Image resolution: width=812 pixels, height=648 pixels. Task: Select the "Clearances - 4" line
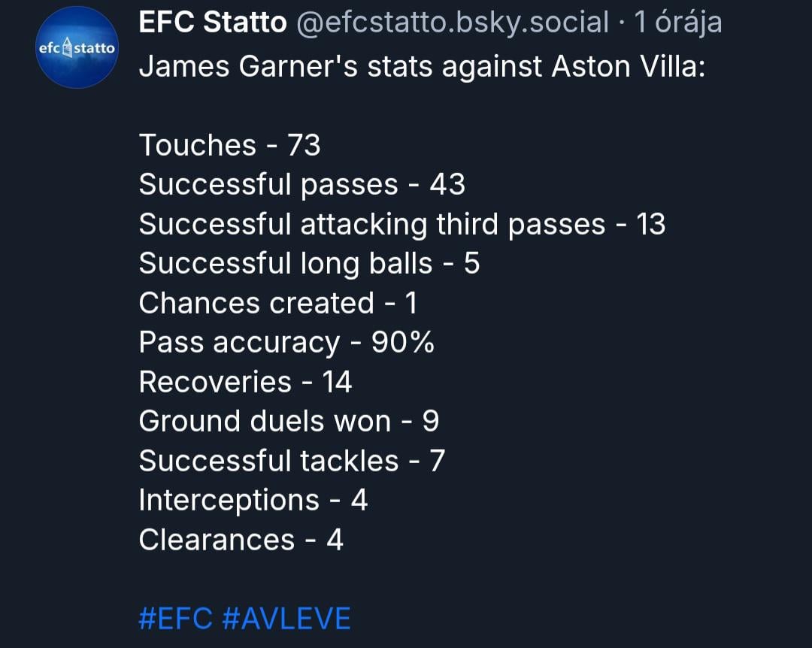point(241,540)
